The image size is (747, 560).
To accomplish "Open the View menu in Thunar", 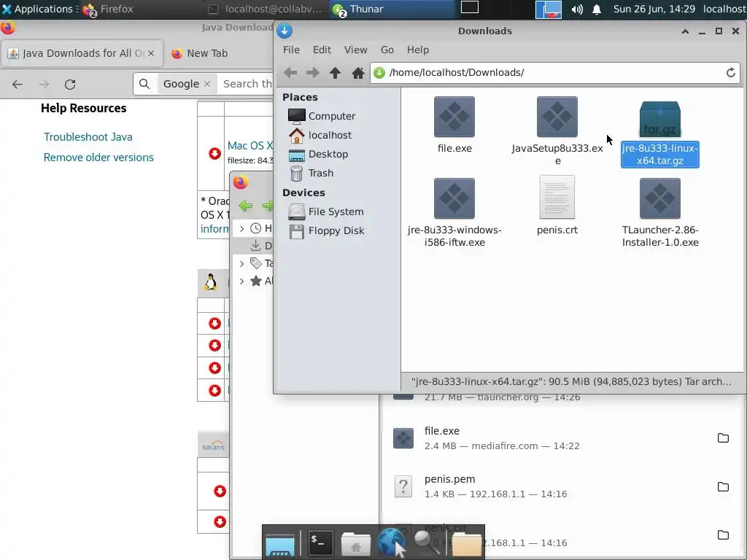I will (355, 50).
